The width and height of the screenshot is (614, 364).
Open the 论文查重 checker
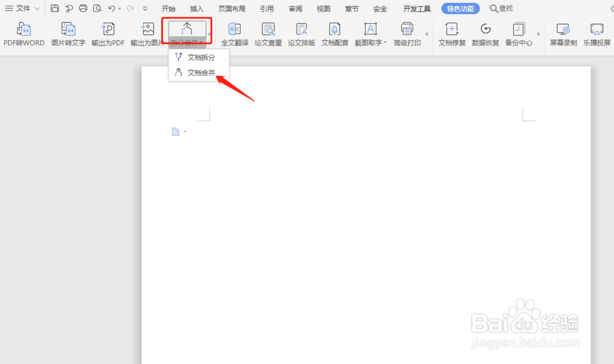click(268, 34)
